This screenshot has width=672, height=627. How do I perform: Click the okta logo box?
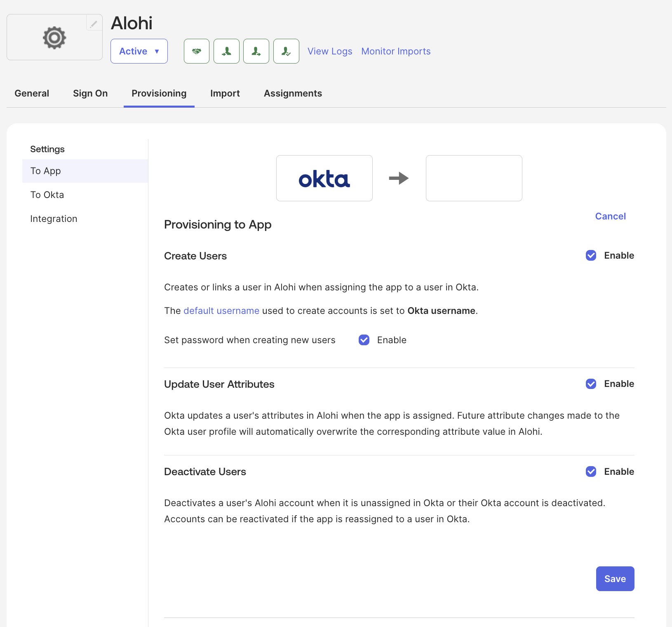click(x=324, y=178)
